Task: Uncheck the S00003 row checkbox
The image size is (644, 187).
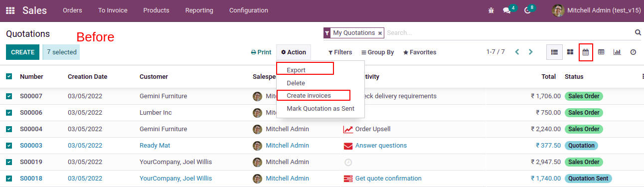Action: pos(9,145)
